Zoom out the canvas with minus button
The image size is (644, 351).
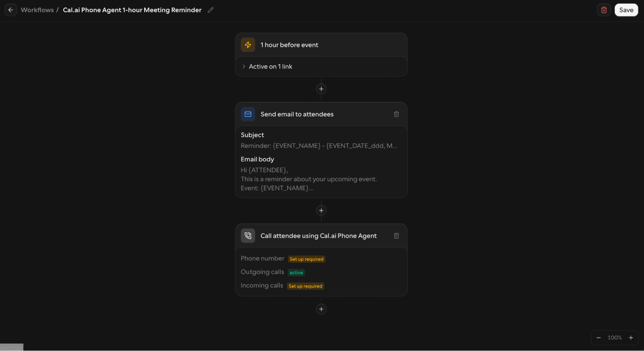pyautogui.click(x=598, y=338)
